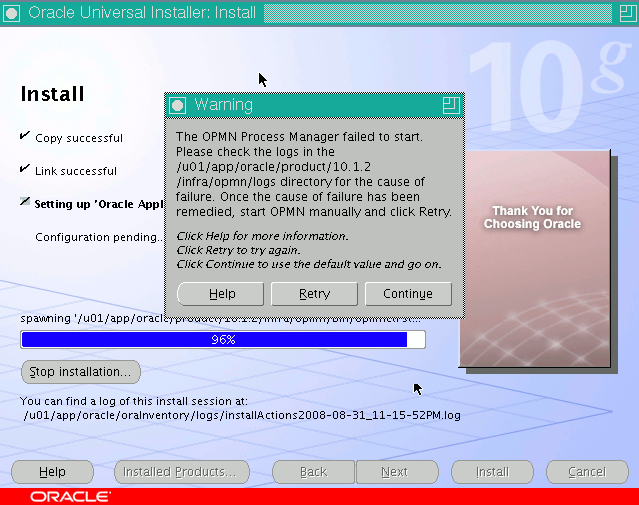The width and height of the screenshot is (639, 505).
Task: Click the Oracle logo in red footer
Action: click(x=70, y=497)
